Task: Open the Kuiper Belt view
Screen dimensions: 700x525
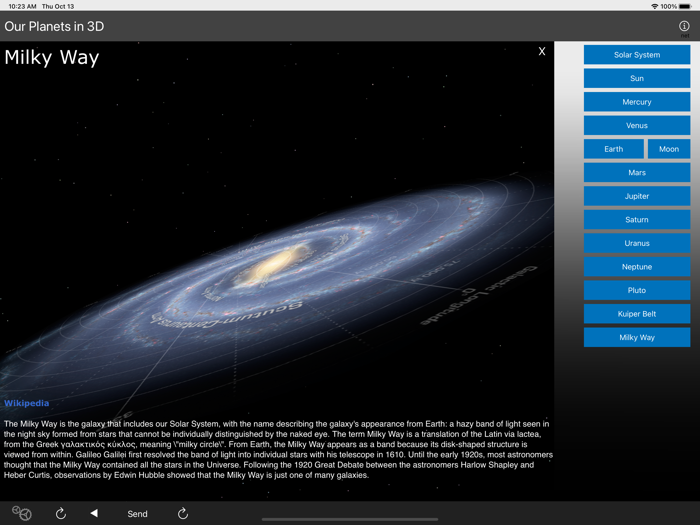Action: tap(637, 314)
